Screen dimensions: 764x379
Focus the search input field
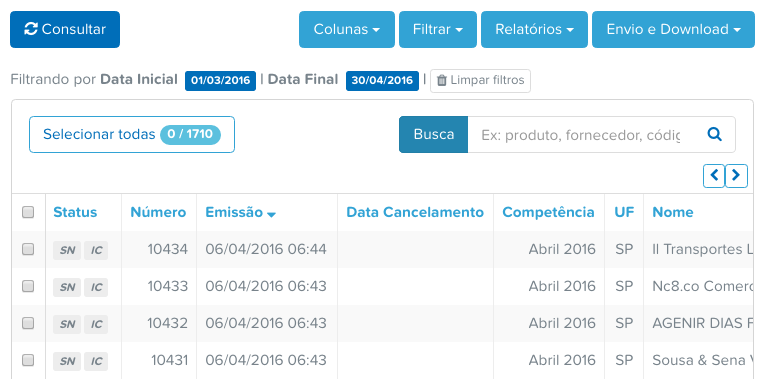(x=581, y=134)
